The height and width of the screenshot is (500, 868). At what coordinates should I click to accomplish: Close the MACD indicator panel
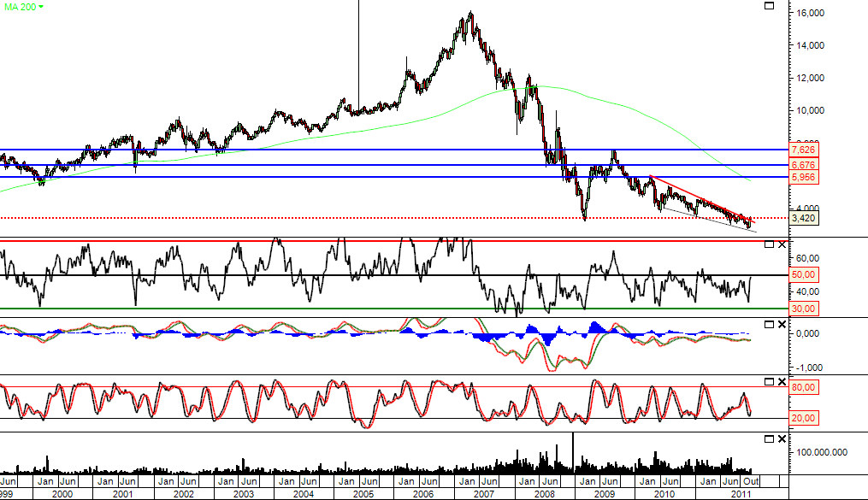coord(782,325)
